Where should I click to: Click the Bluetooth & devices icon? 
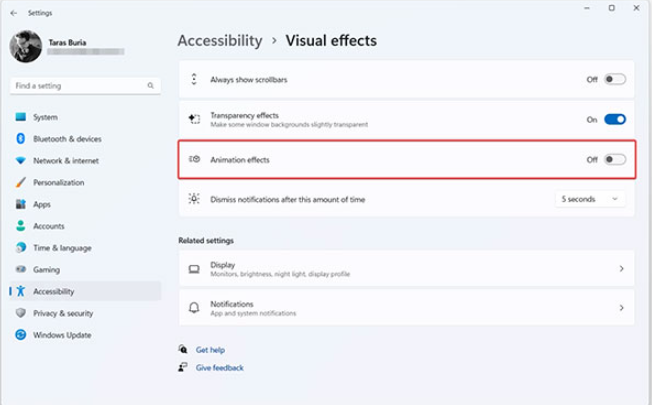click(20, 139)
